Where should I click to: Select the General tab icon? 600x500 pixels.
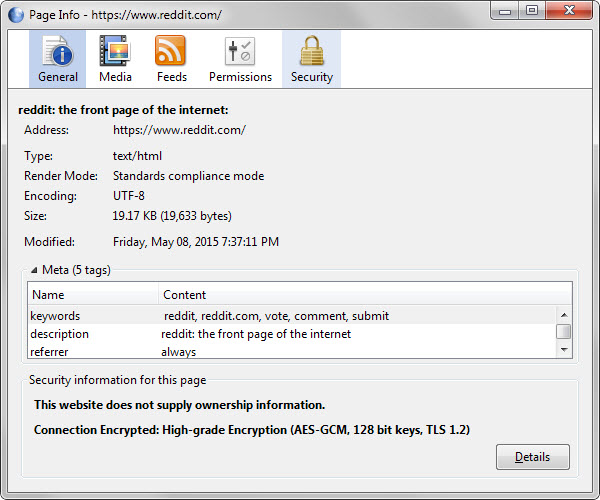pyautogui.click(x=57, y=59)
